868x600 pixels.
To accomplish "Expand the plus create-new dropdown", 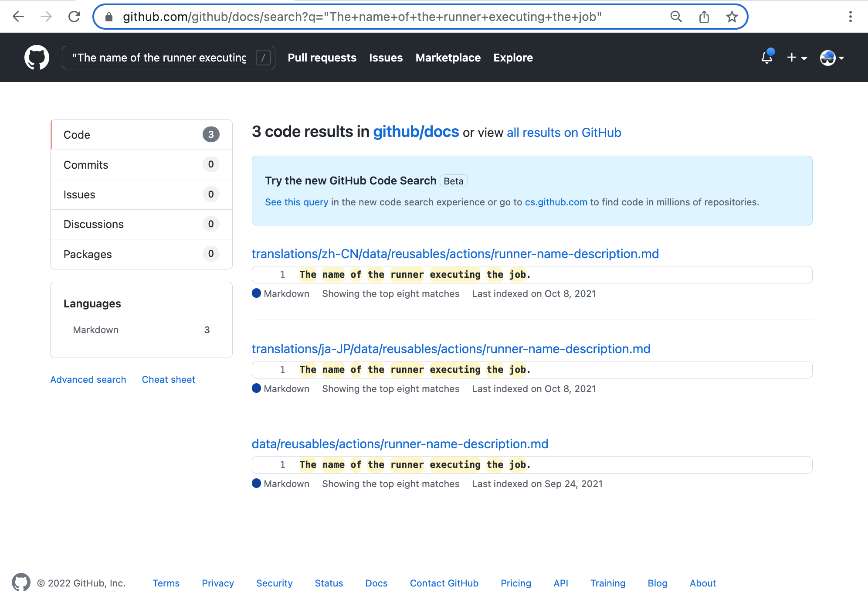I will (x=797, y=58).
